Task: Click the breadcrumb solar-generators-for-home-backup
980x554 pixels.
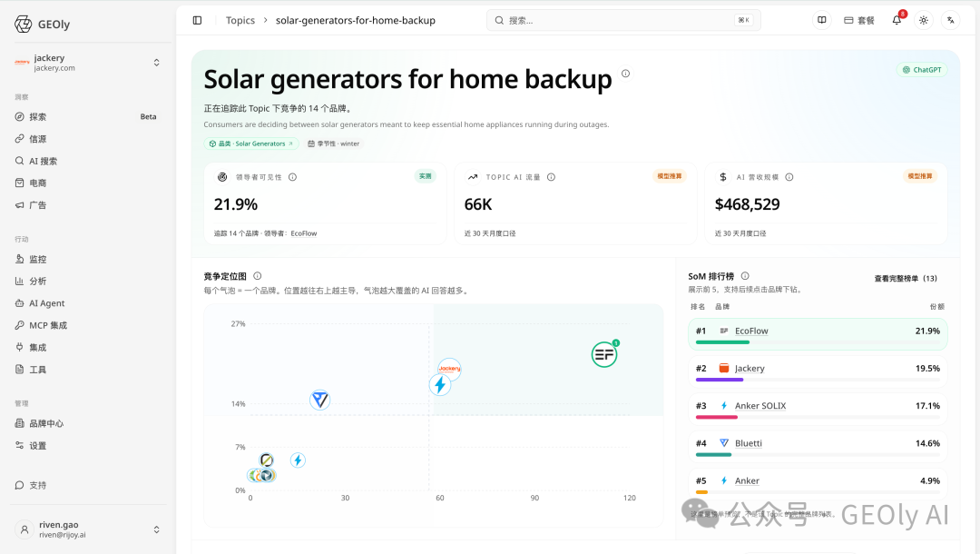Action: (x=356, y=20)
